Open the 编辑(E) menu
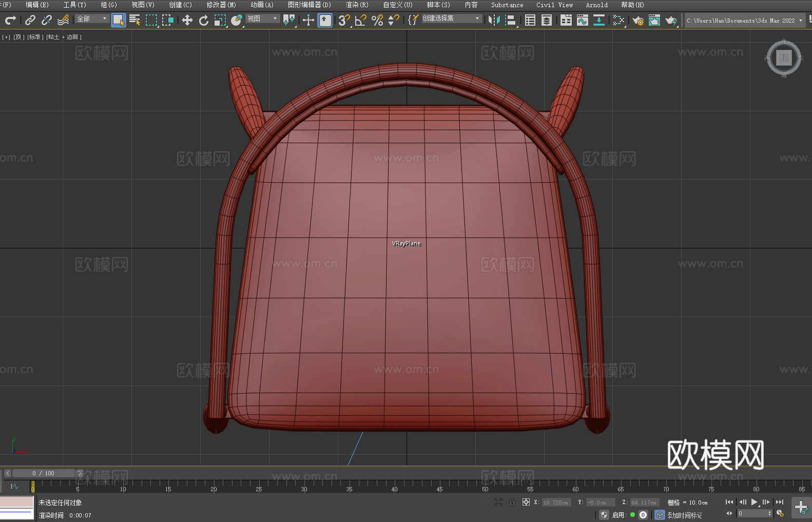 pyautogui.click(x=37, y=5)
